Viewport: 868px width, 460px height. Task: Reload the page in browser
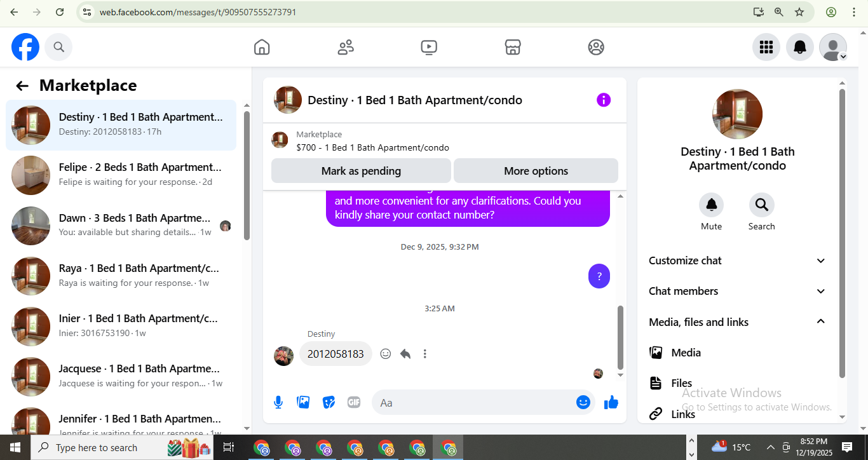(60, 12)
